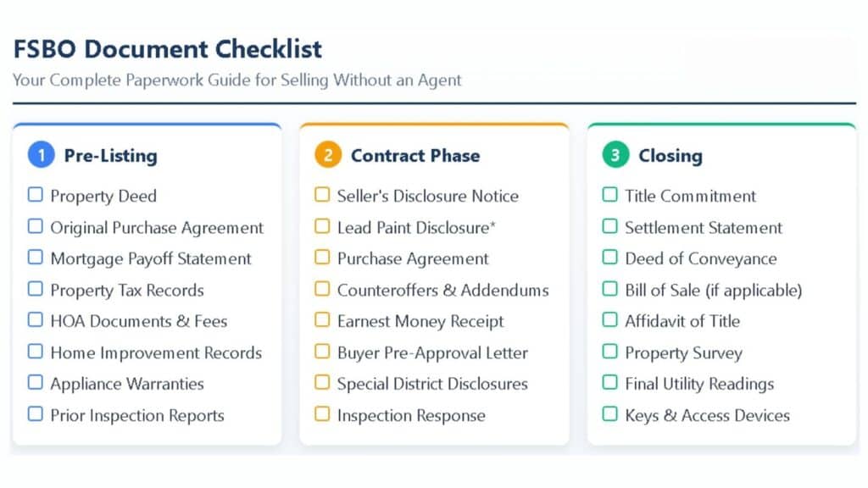
Task: Mark Appliance Warranties as done
Action: 36,383
